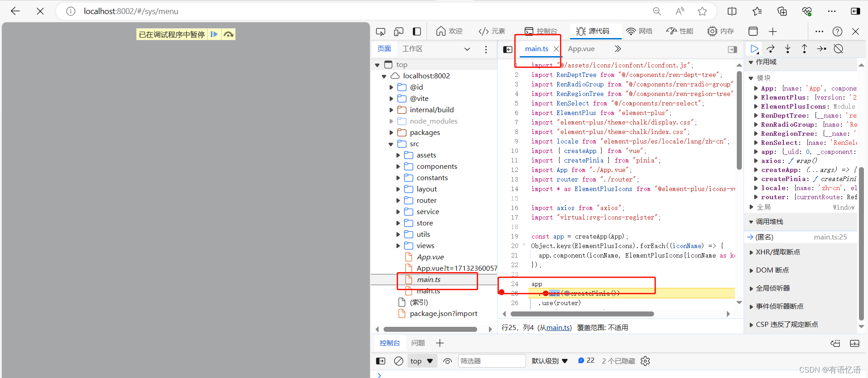
Task: Open the Welcome (欢迎) DevTools tab
Action: pyautogui.click(x=449, y=31)
